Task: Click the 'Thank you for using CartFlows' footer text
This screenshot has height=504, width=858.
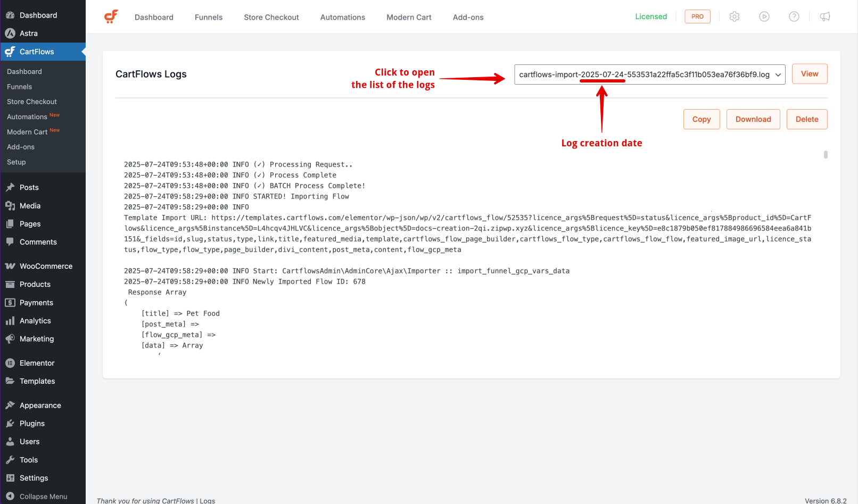Action: point(145,501)
